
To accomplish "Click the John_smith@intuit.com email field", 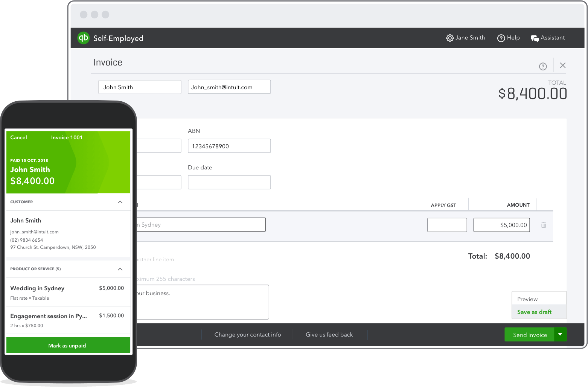I will click(x=229, y=87).
